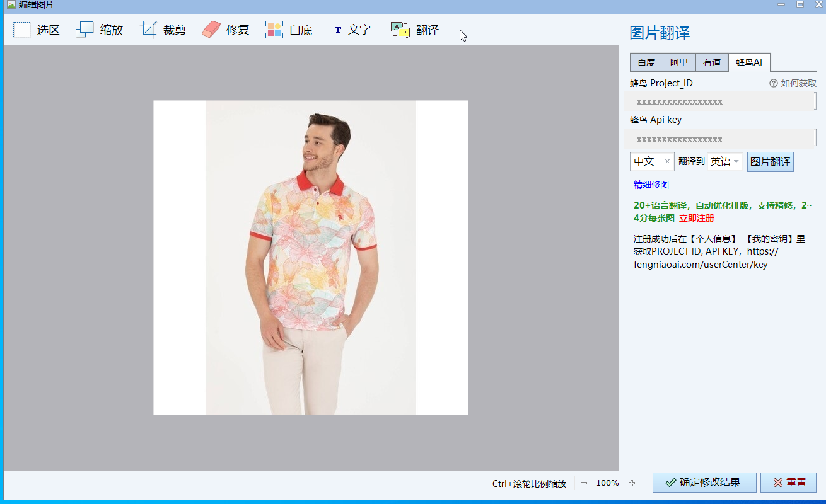
Task: Open the target language 英语 dropdown
Action: [x=735, y=161]
